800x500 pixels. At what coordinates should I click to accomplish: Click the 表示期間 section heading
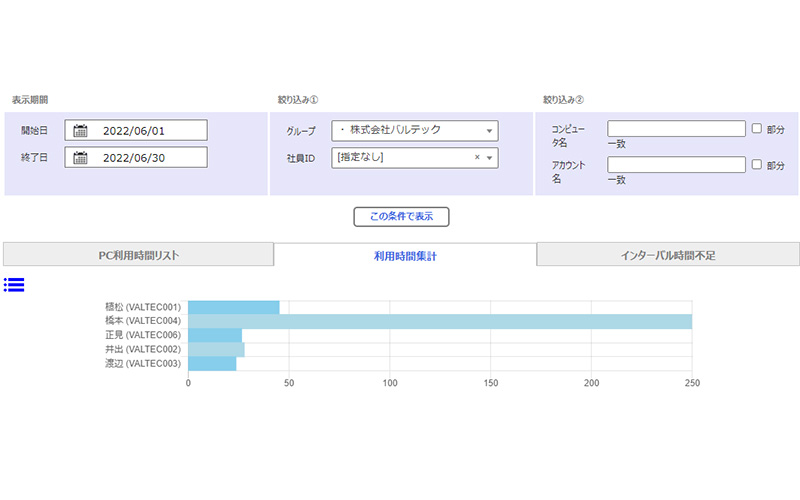(x=30, y=100)
